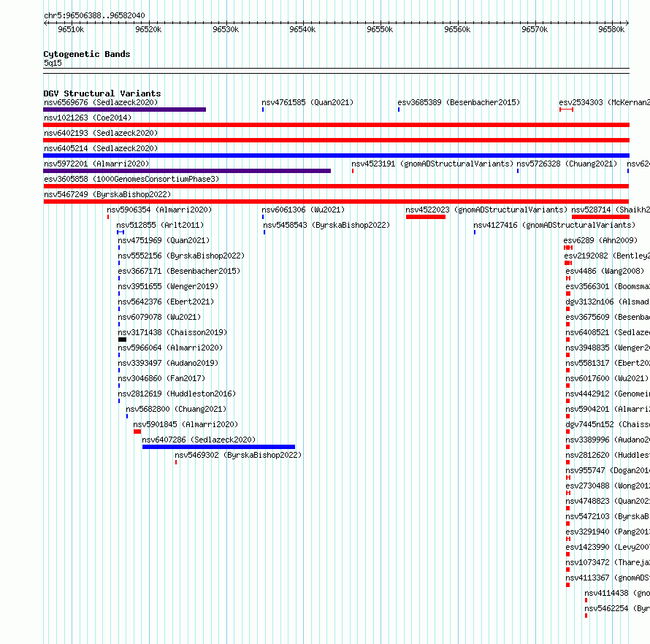Click nsv4127416 (gnomADStructuralVariants) label
The image size is (650, 644).
pos(554,225)
